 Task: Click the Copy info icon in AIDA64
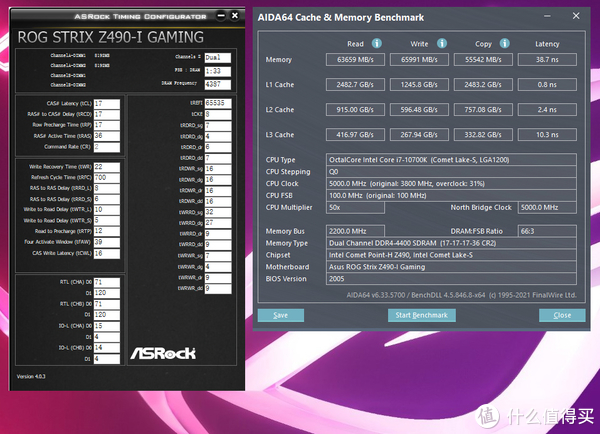click(504, 43)
